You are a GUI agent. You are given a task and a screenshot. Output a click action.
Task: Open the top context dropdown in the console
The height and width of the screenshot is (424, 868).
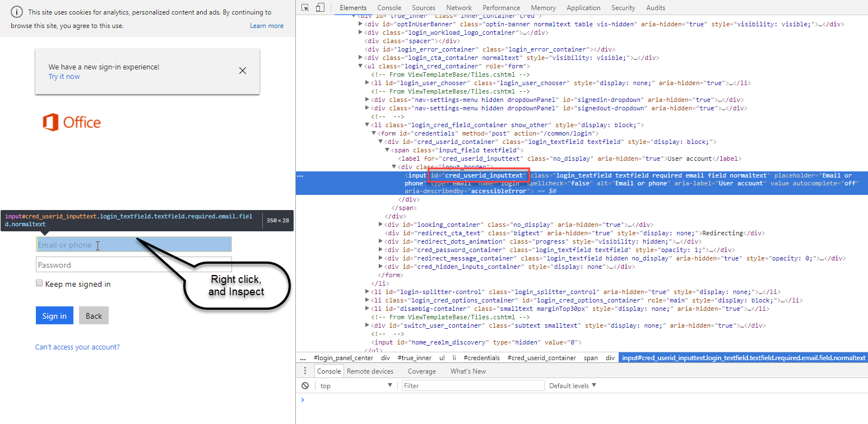tap(355, 386)
